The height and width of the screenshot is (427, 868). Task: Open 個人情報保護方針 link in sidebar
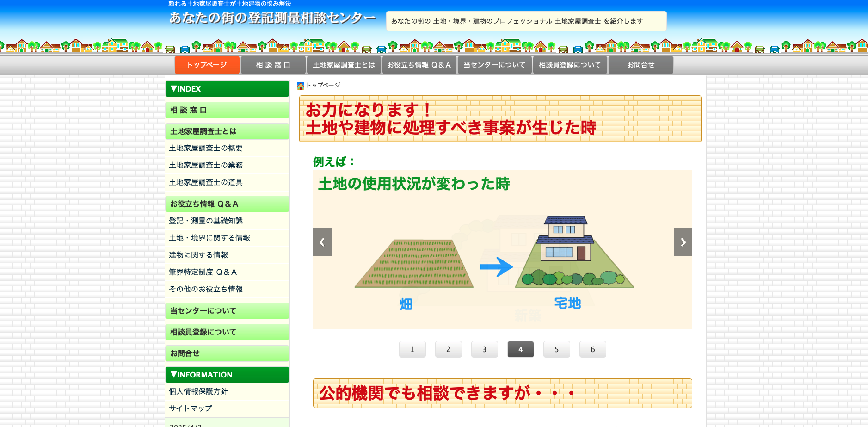pos(198,391)
